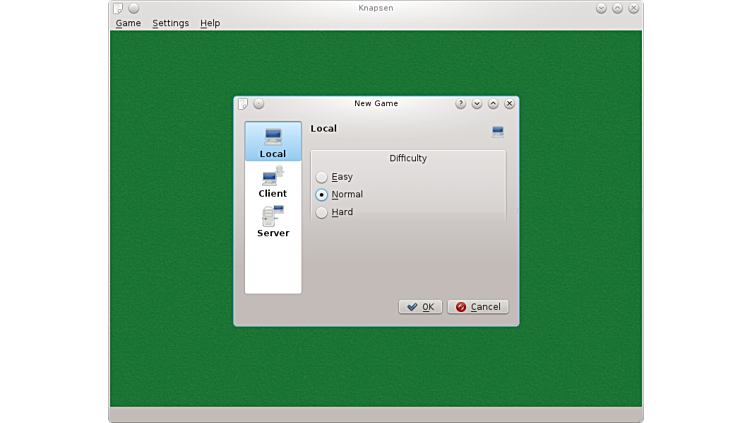752x423 pixels.
Task: Open the Settings menu
Action: point(170,23)
